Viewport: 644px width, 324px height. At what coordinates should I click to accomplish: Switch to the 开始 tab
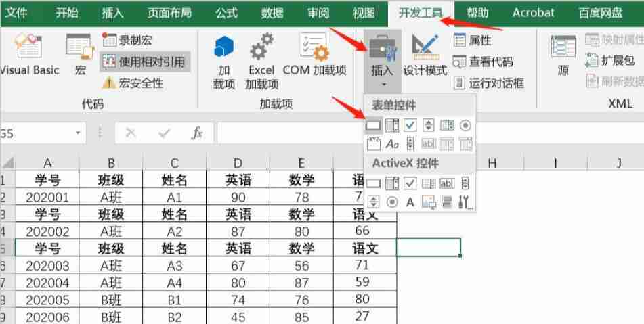coord(67,13)
